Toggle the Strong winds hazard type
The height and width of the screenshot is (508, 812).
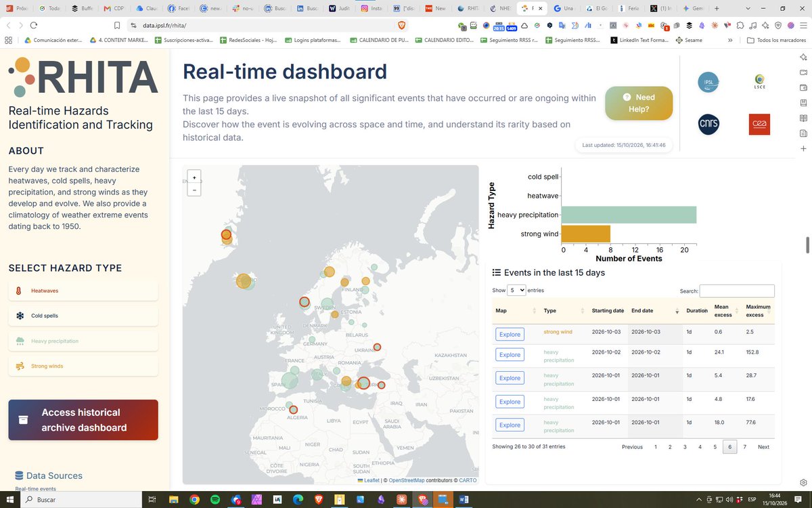[83, 366]
